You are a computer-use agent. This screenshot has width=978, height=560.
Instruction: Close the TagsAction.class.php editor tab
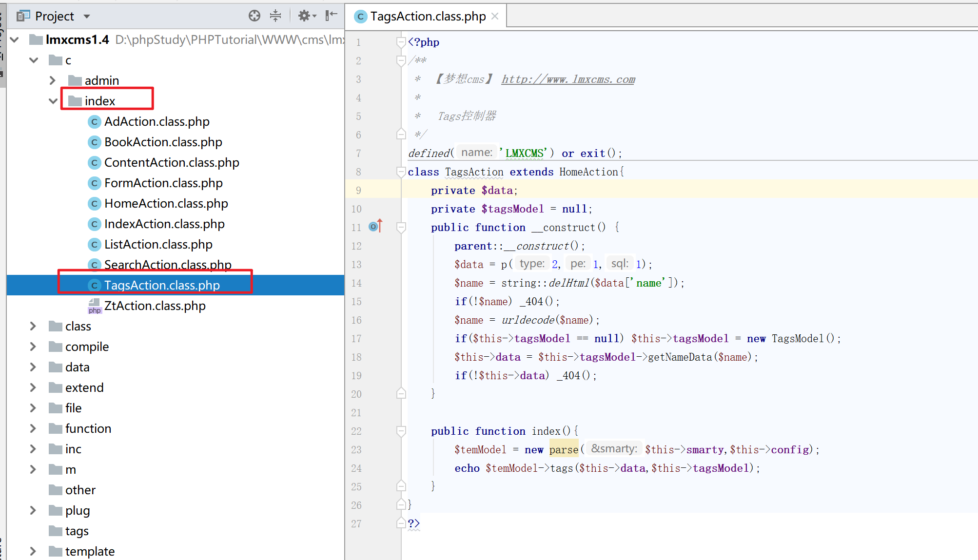pyautogui.click(x=495, y=16)
